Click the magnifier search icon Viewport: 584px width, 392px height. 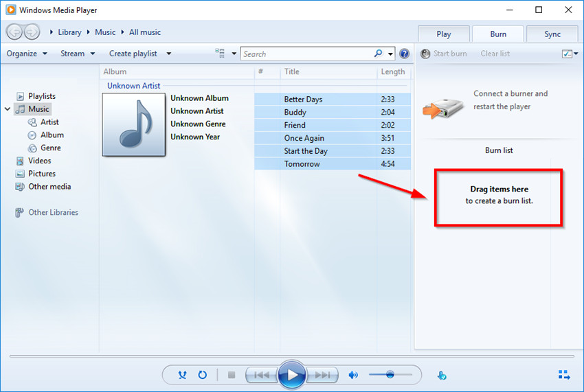pos(379,54)
